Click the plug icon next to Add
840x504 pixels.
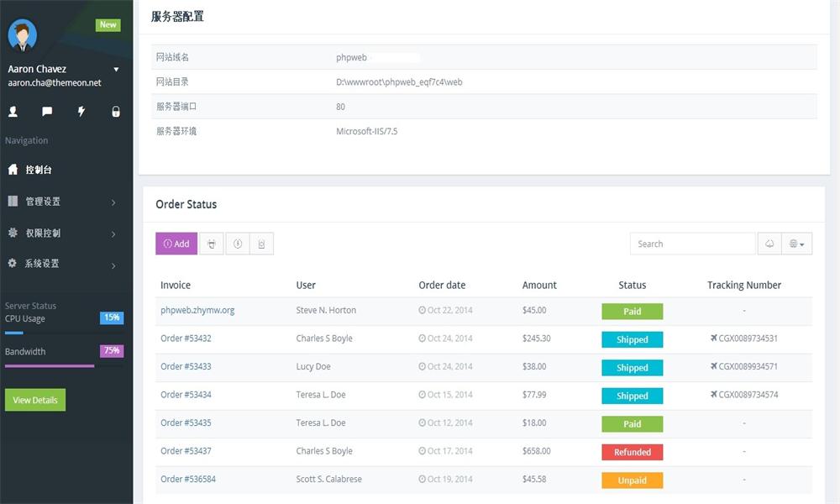pos(212,244)
